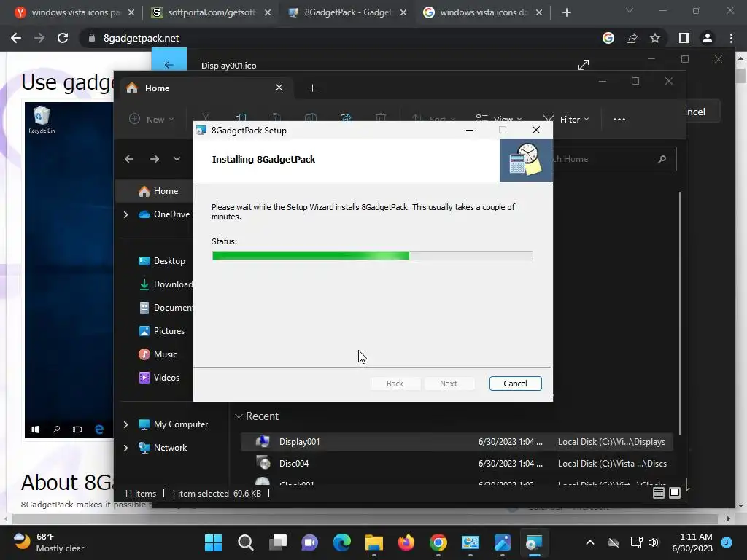Select OneDrive in Explorer sidebar

(x=164, y=214)
